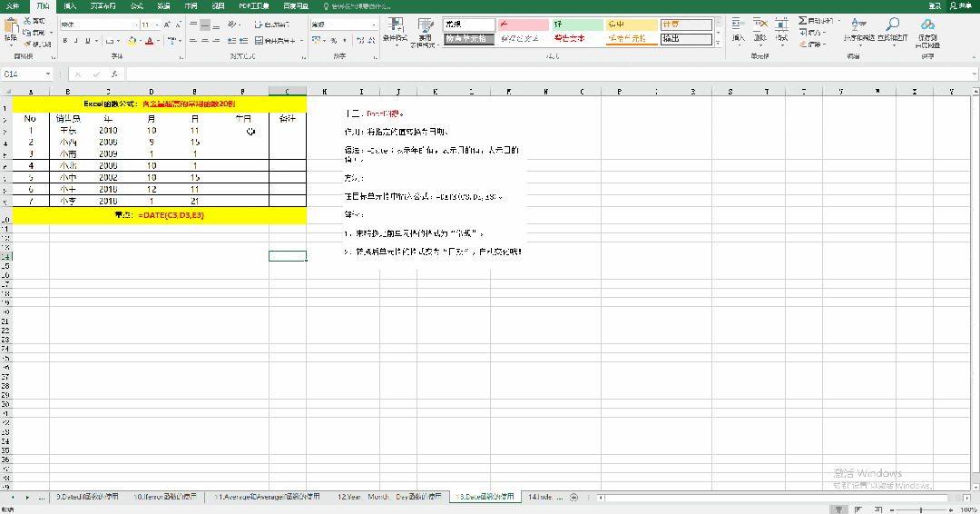Open the File menu tab
This screenshot has height=514, width=980.
13,5
